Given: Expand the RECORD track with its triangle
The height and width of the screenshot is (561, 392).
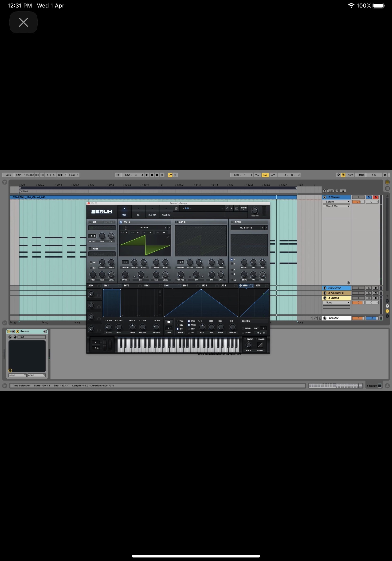Looking at the screenshot, I should click(325, 288).
